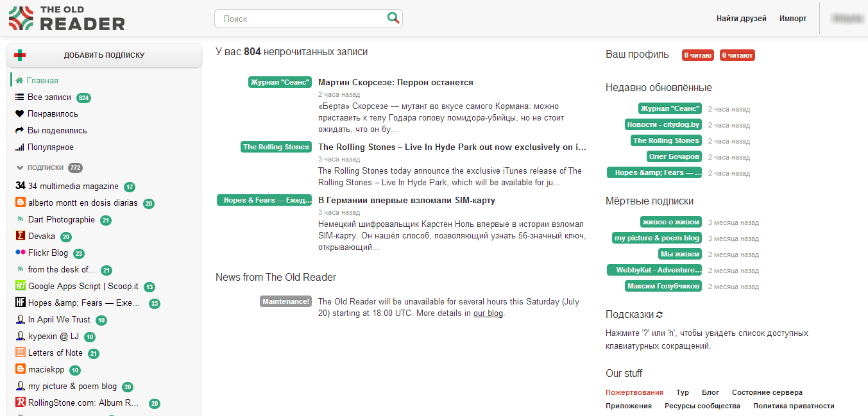Click the 0 читаю red badge
The width and height of the screenshot is (868, 416).
pos(698,55)
